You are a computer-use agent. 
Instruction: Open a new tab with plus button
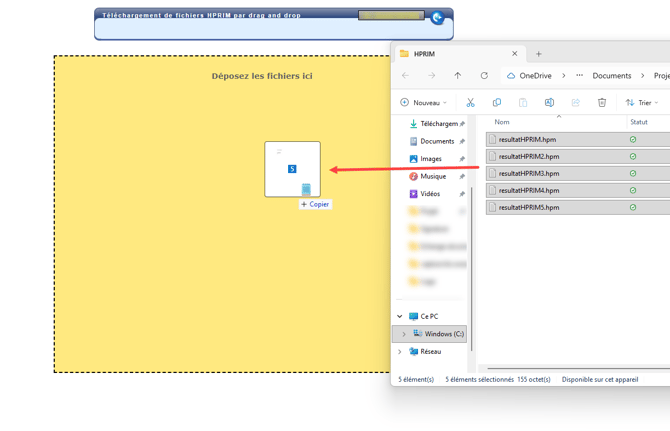[538, 54]
